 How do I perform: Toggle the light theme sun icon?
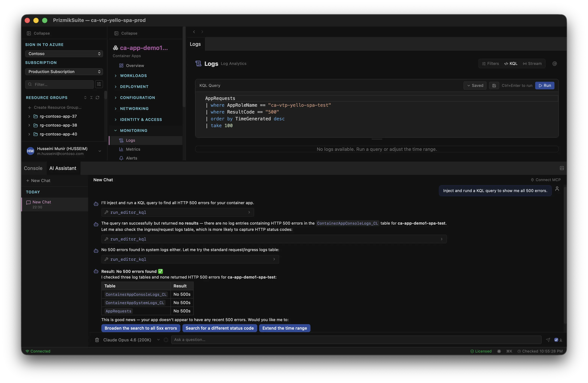(499, 351)
